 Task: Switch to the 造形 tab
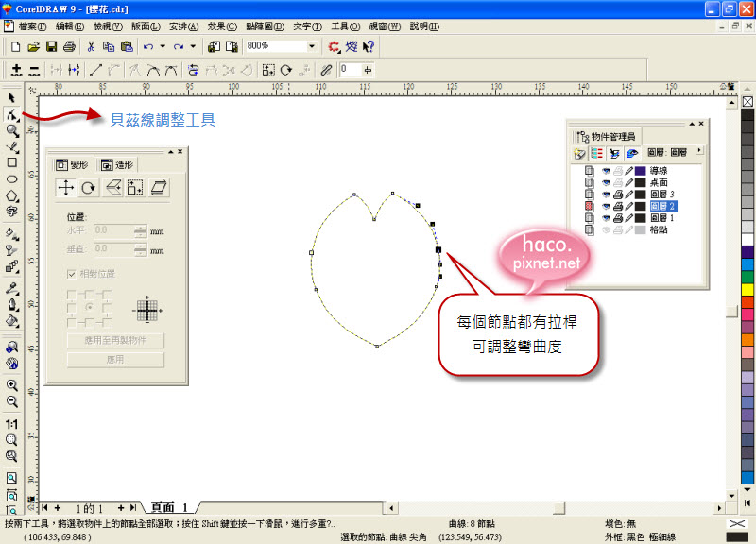point(116,164)
